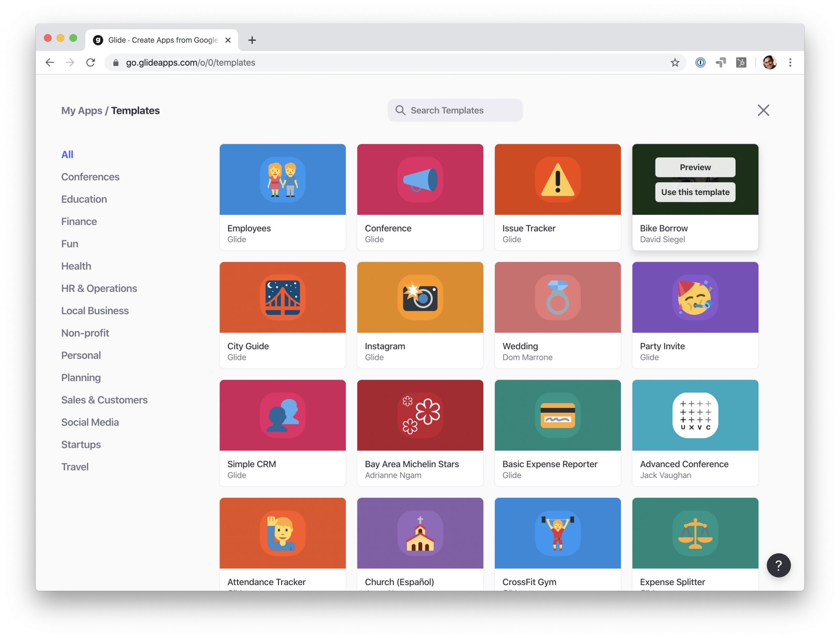
Task: Click the Search Templates field
Action: tap(455, 110)
